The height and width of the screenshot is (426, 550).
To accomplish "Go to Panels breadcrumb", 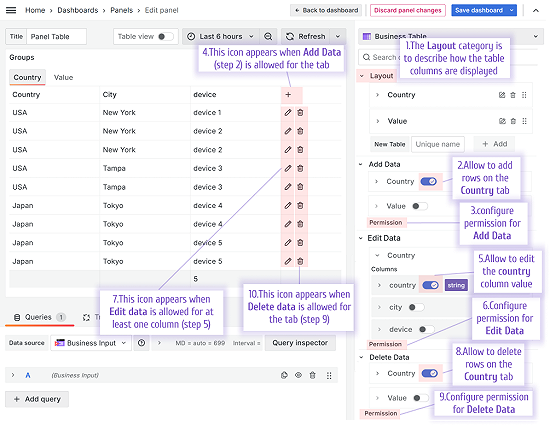I will click(122, 10).
